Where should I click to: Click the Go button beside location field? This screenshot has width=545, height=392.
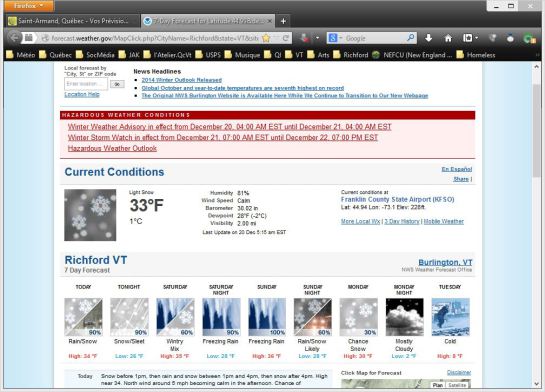click(x=117, y=84)
